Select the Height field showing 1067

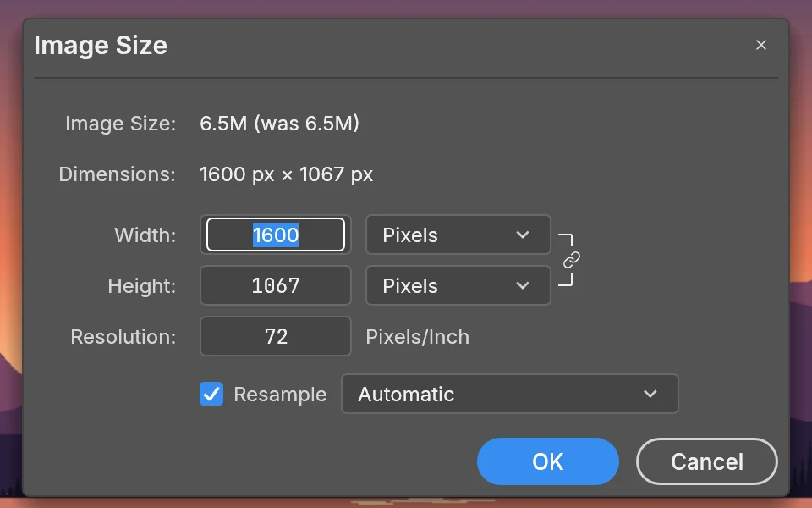pyautogui.click(x=276, y=285)
